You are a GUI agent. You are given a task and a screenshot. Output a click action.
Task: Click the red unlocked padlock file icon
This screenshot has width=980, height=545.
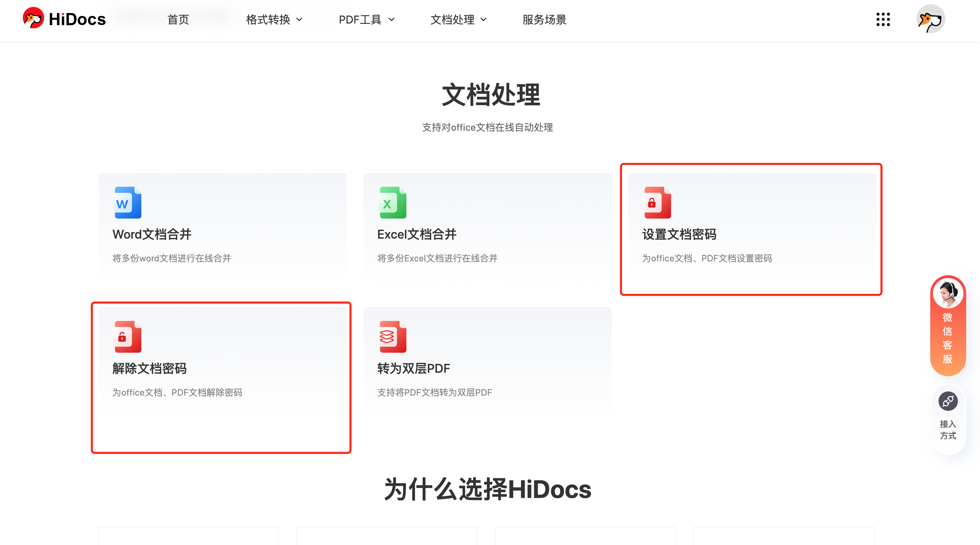click(x=128, y=337)
